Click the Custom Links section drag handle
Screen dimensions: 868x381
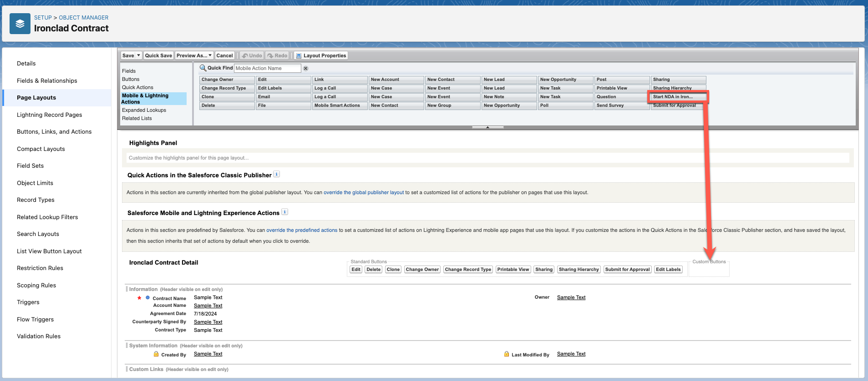(127, 369)
